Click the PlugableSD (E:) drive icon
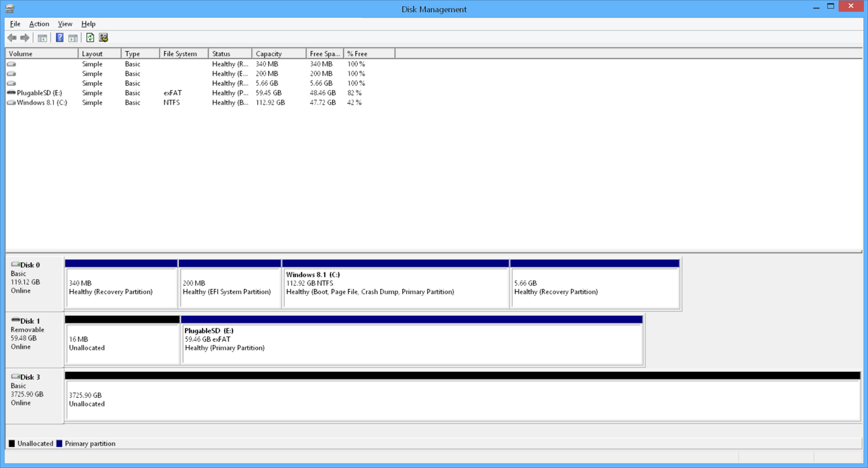Viewport: 868px width, 468px height. pos(10,93)
